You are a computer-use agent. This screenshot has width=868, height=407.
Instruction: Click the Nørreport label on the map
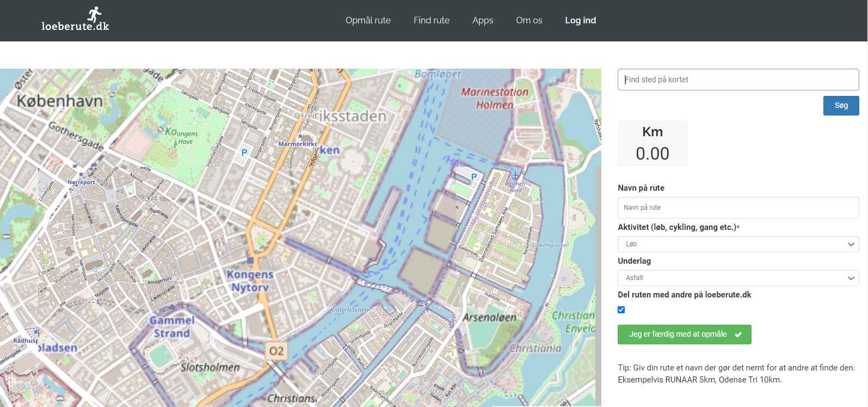click(x=81, y=183)
